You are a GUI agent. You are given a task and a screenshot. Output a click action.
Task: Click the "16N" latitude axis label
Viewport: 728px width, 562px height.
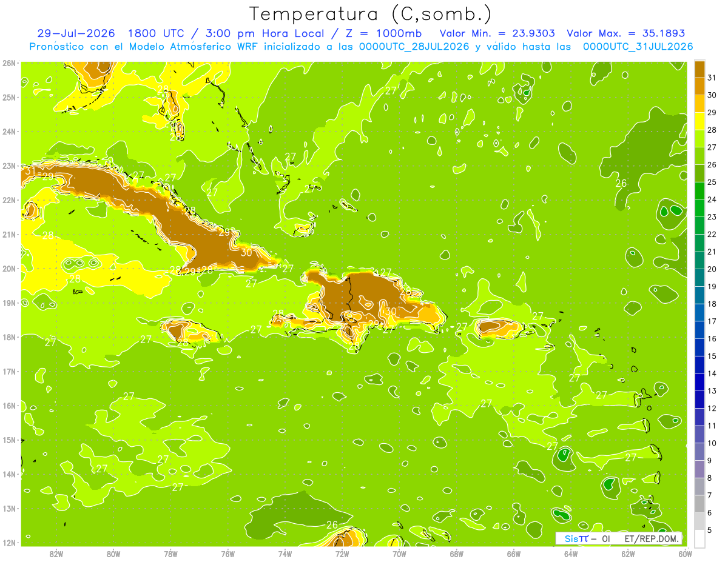click(9, 406)
